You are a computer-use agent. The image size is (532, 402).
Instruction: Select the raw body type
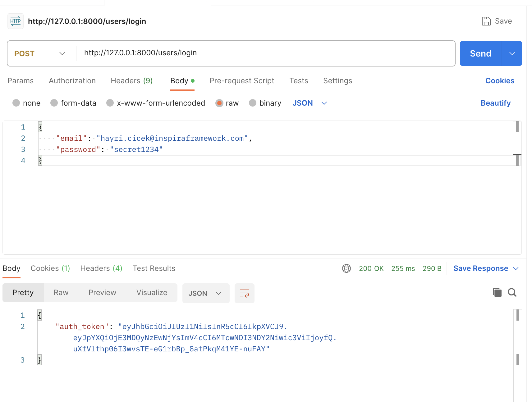tap(219, 103)
